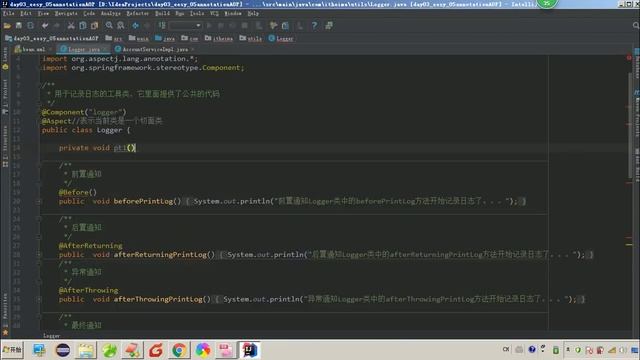
Task: Click the Build project toolbar icon
Action: (x=162, y=25)
